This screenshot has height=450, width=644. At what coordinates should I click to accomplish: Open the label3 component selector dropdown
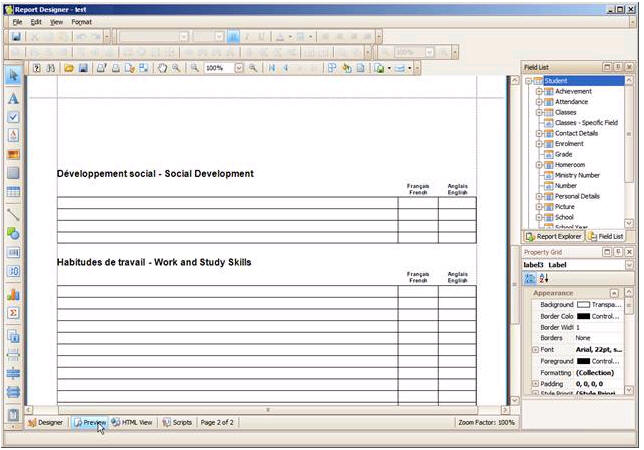coord(629,265)
